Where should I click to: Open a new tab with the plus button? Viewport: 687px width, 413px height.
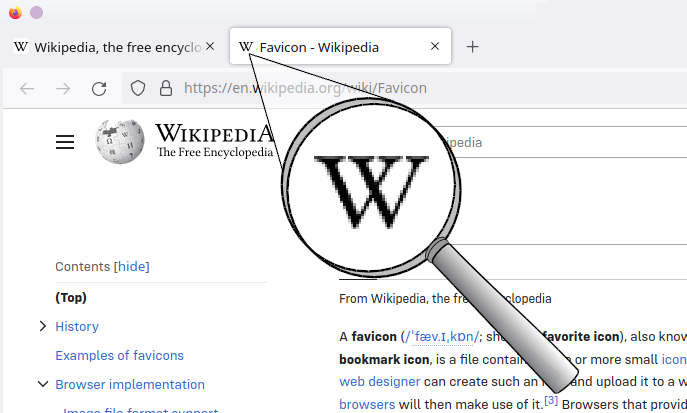pyautogui.click(x=473, y=47)
